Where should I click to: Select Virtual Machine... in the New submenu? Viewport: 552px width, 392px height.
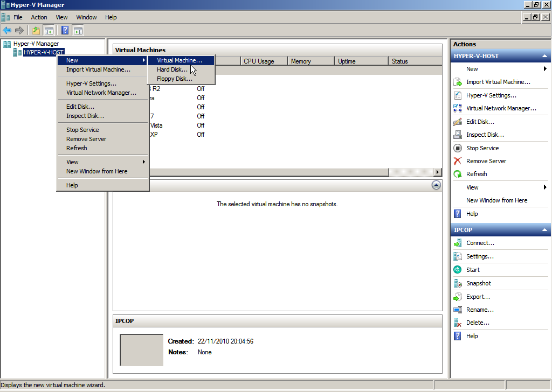[180, 60]
